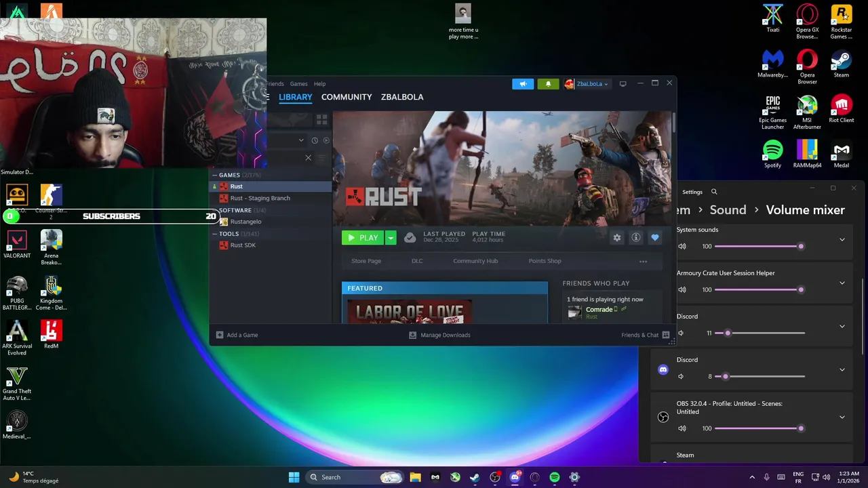Click Add a Game
The image size is (868, 488).
coord(237,335)
